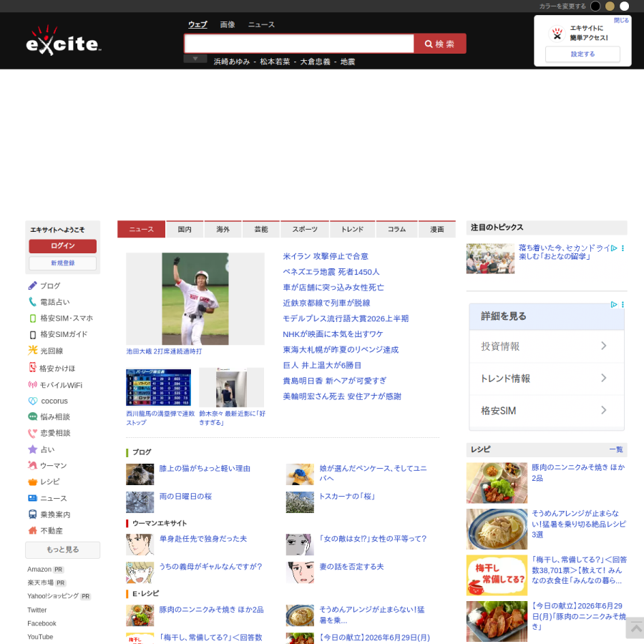Open the 膝上の猫 blog cat thumbnail
The image size is (644, 644).
pyautogui.click(x=140, y=474)
